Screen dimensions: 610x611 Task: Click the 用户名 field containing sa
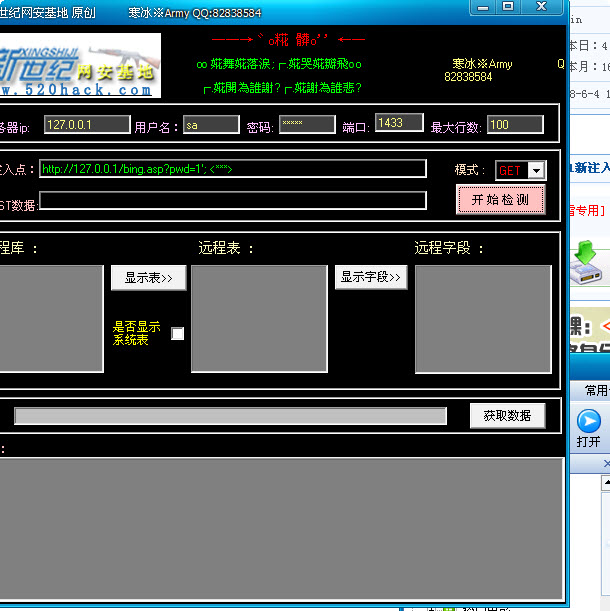[x=211, y=125]
